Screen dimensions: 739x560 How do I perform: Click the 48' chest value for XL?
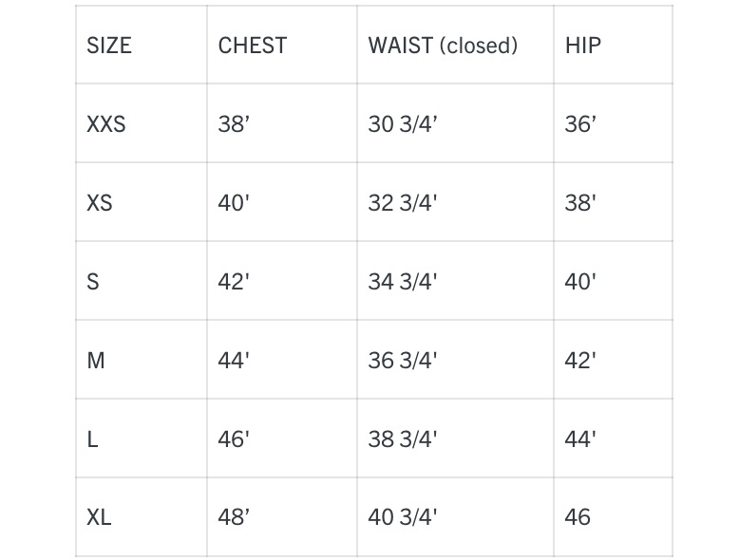(x=234, y=517)
